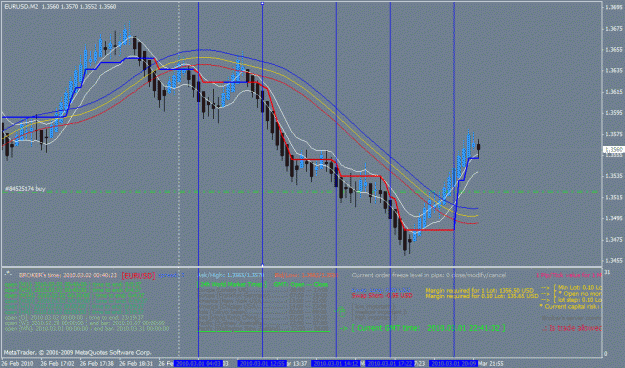
Task: Select the 2010.03.01 14:12 vertical line label
Action: tap(336, 364)
